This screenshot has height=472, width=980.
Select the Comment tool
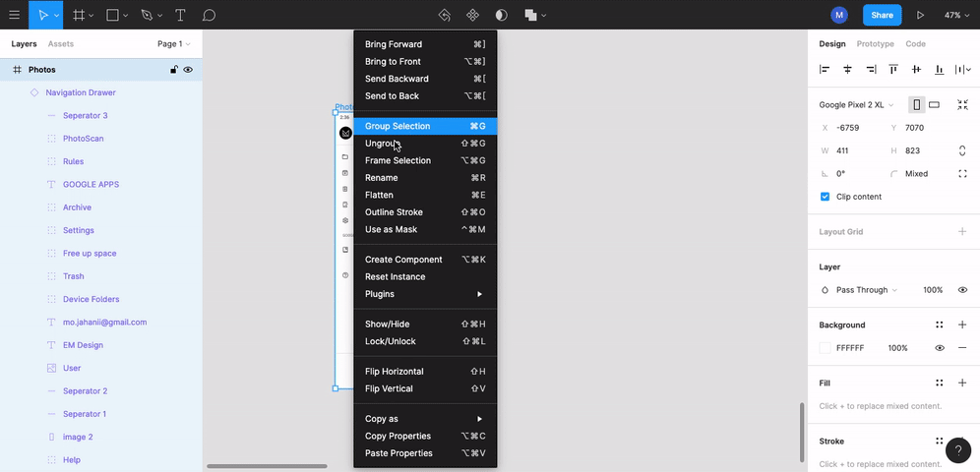pos(210,15)
